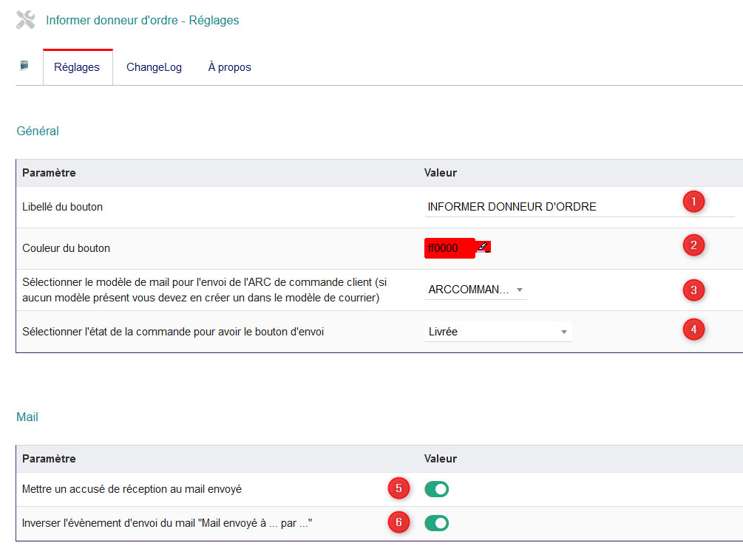Click the red marker numbered 4
The height and width of the screenshot is (560, 743).
tap(693, 328)
